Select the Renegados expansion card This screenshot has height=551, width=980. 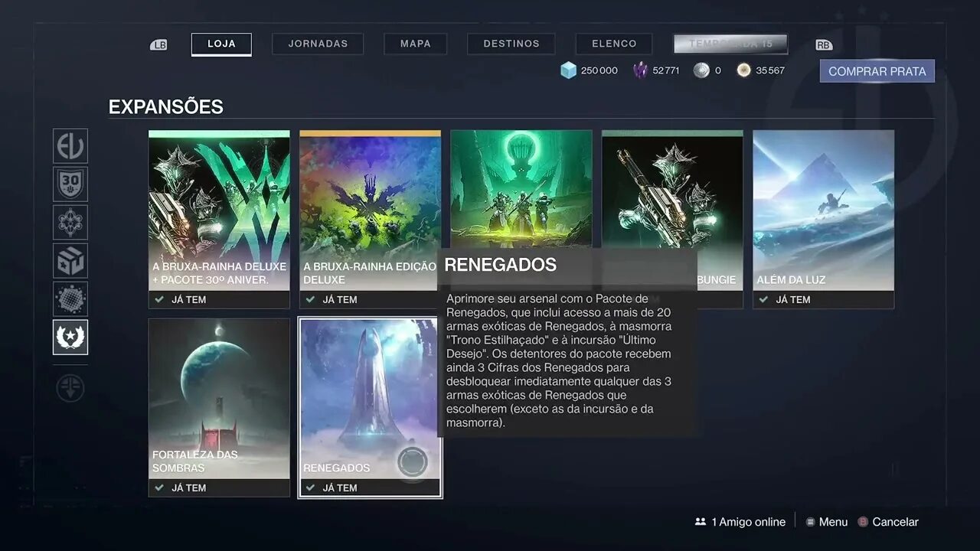[x=370, y=408]
